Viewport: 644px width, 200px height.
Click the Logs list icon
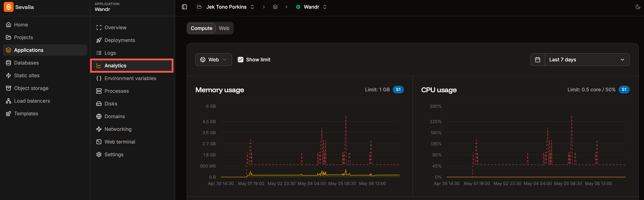[99, 53]
